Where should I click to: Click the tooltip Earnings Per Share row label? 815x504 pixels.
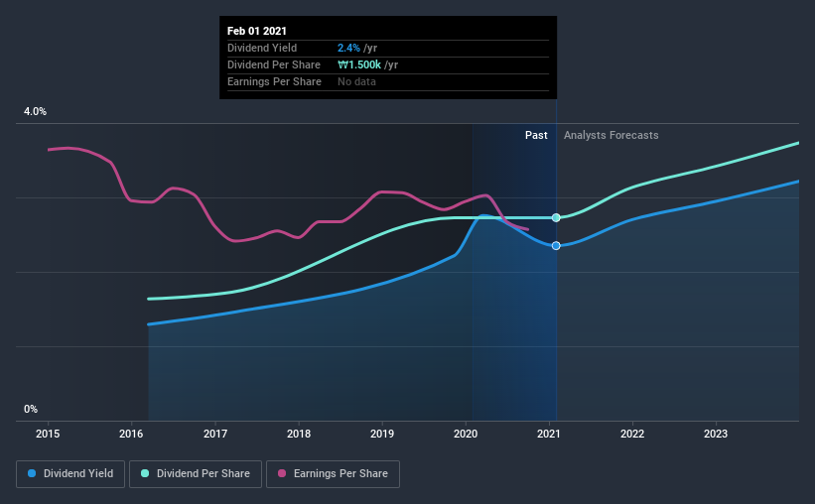[274, 81]
